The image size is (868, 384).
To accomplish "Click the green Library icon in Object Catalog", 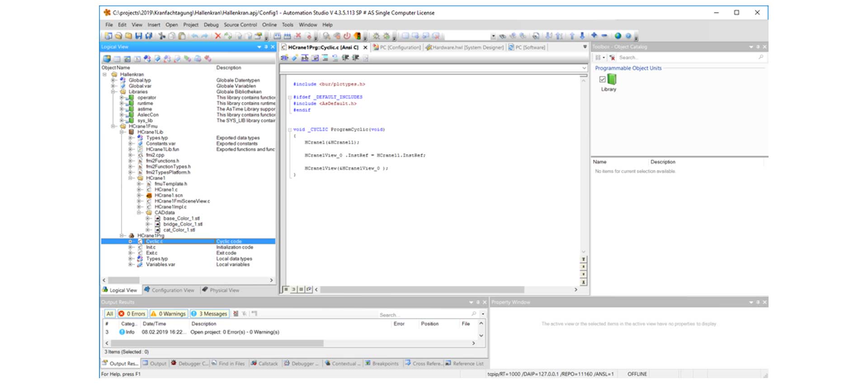I will [x=612, y=80].
